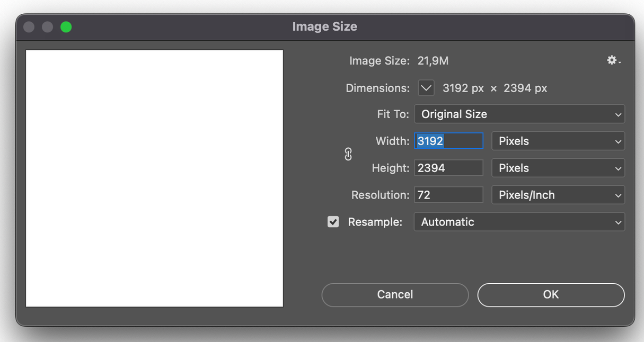Open the Fit To Original Size dropdown
Viewport: 644px width, 342px height.
519,114
